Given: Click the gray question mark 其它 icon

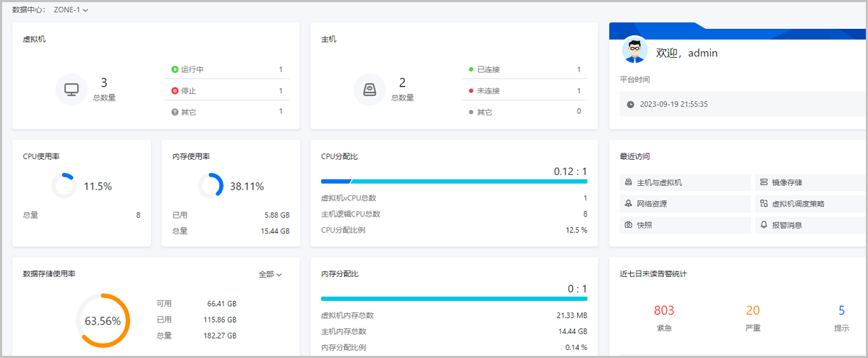Looking at the screenshot, I should [x=174, y=112].
